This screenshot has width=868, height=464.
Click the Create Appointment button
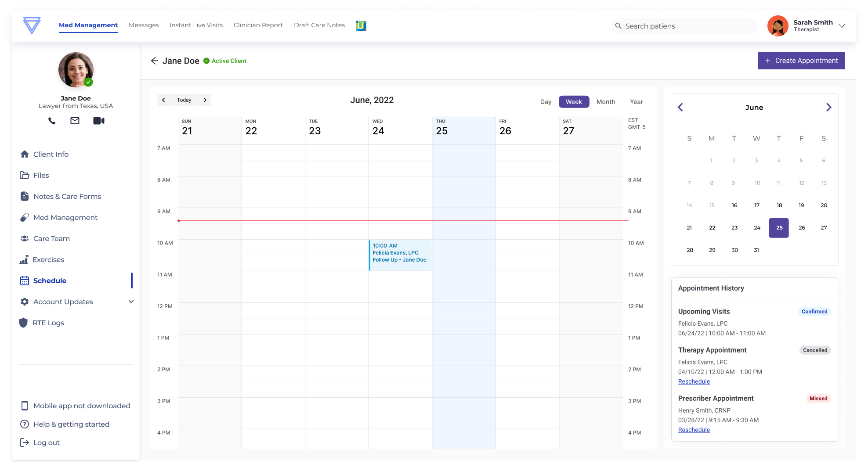[801, 61]
